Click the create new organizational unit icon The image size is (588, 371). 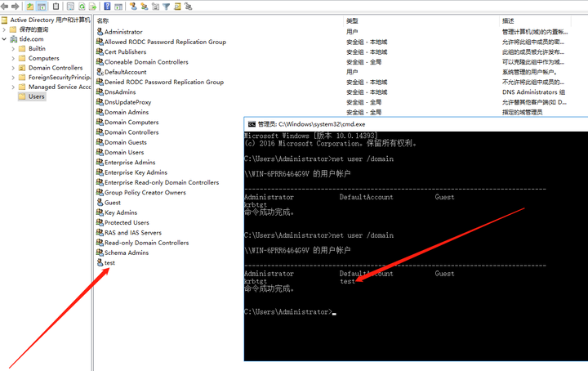tap(155, 7)
